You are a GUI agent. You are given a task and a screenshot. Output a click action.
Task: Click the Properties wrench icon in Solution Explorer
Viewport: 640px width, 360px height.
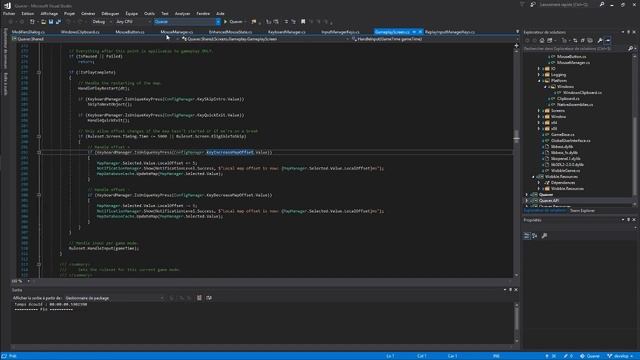tap(600, 40)
